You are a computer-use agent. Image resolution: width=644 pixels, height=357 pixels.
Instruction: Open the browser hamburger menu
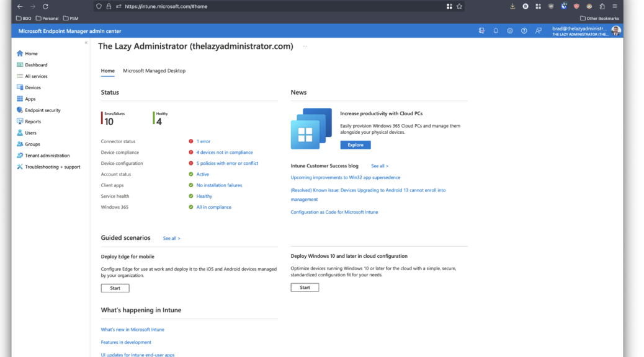tap(615, 7)
